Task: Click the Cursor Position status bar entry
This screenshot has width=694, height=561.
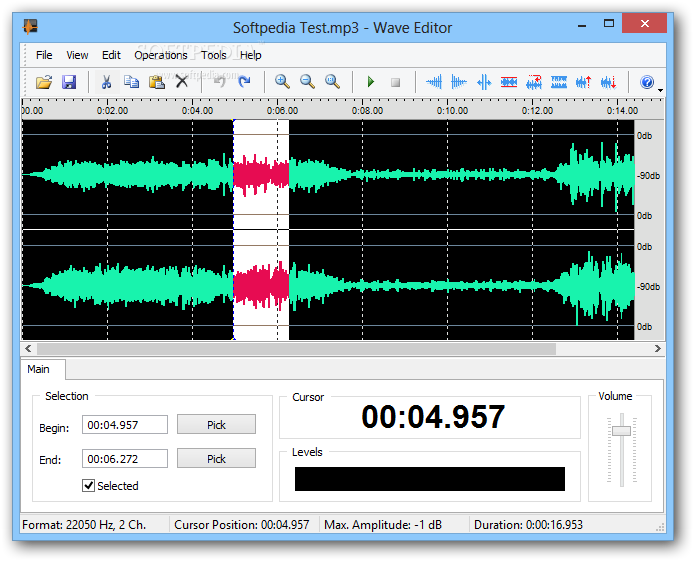Action: pos(242,525)
